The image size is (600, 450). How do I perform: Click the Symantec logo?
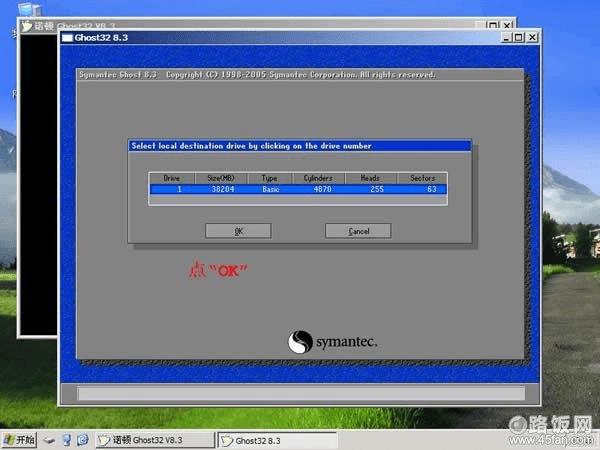click(x=333, y=342)
